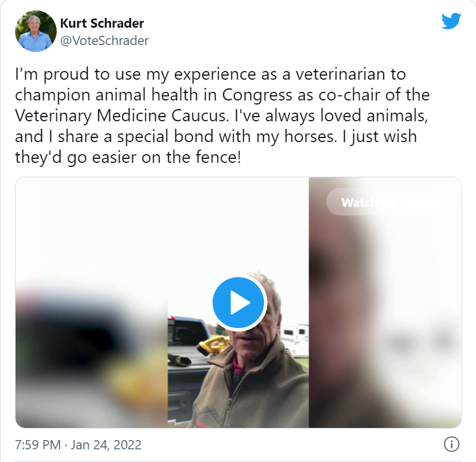Click the Jan 24, 2022 date
Image resolution: width=476 pixels, height=462 pixels.
pyautogui.click(x=106, y=445)
